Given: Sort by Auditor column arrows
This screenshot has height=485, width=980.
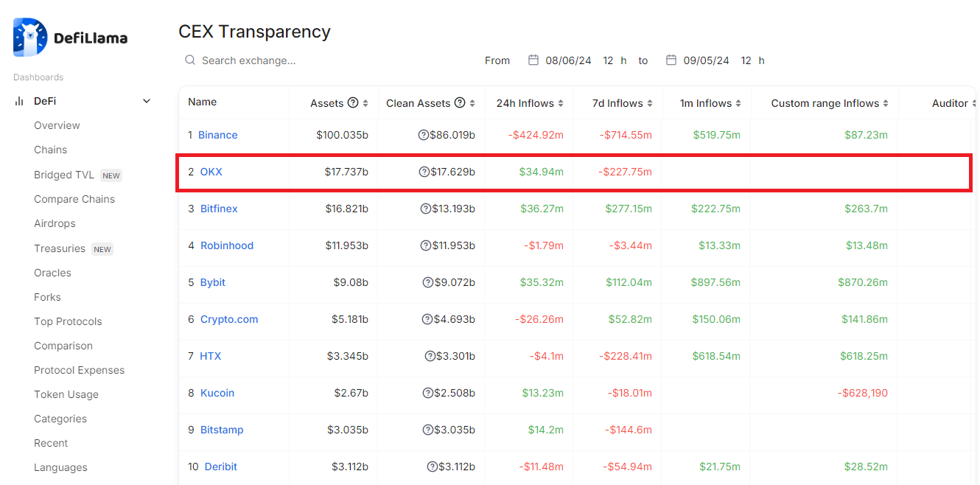Looking at the screenshot, I should (x=975, y=103).
